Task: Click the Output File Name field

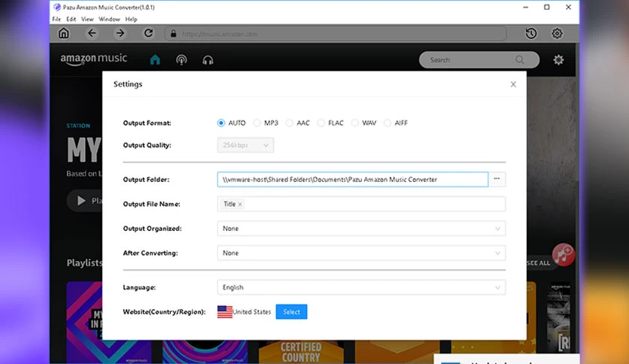Action: pos(361,204)
